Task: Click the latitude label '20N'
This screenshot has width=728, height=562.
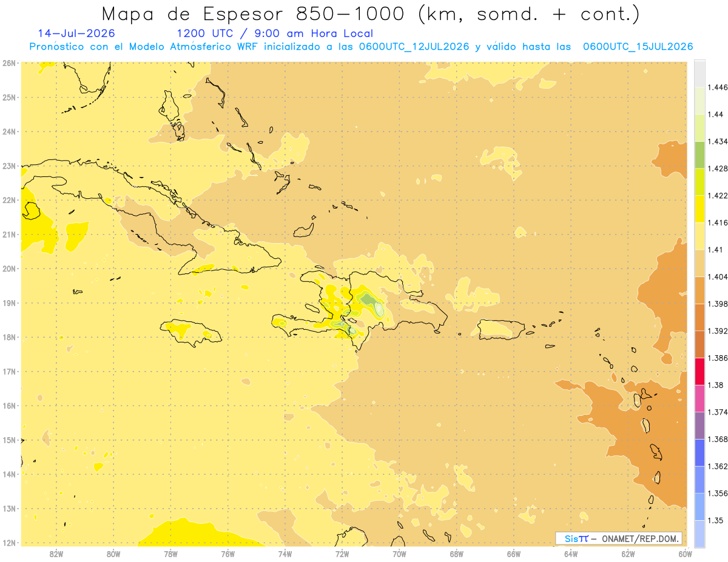Action: point(8,269)
